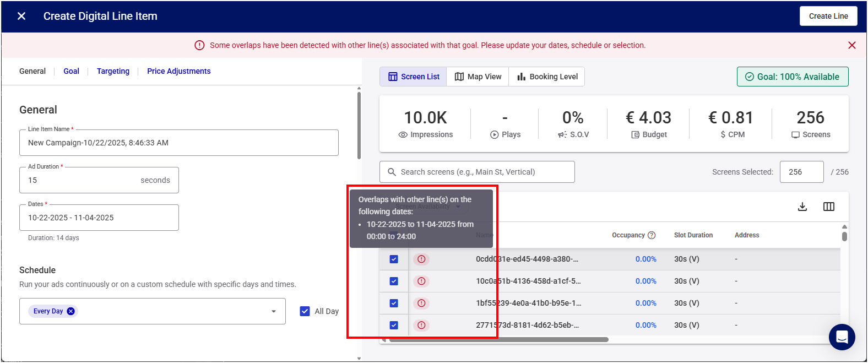Screen dimensions: 868x363
Task: Dismiss the overlap error banner
Action: (x=851, y=45)
